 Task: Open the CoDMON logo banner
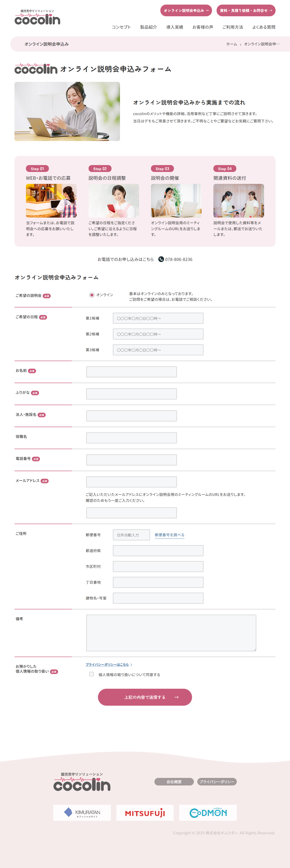coord(208,813)
